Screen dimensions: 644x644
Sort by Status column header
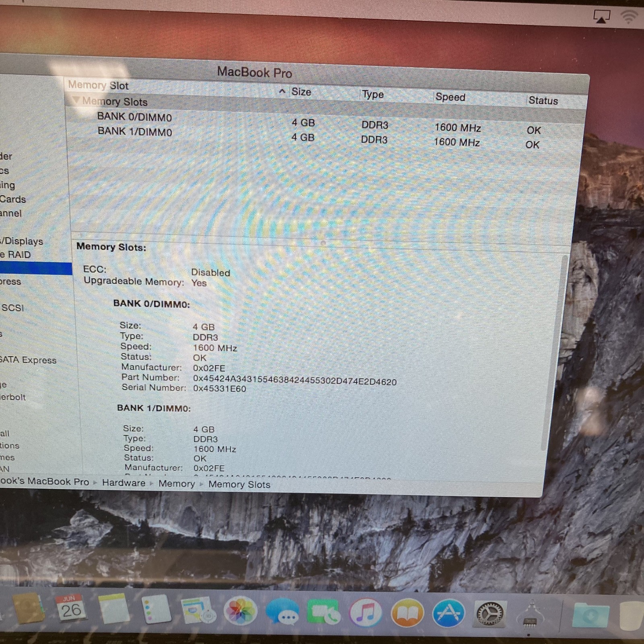(543, 100)
